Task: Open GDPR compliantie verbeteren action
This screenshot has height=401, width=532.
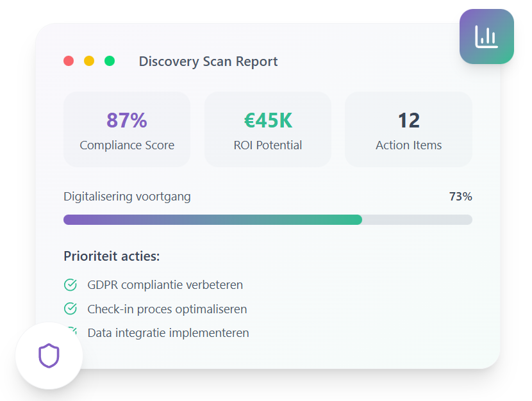Action: [x=165, y=285]
